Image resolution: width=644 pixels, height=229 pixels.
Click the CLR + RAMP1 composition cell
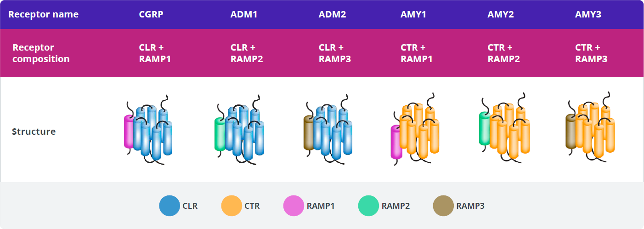coord(155,53)
